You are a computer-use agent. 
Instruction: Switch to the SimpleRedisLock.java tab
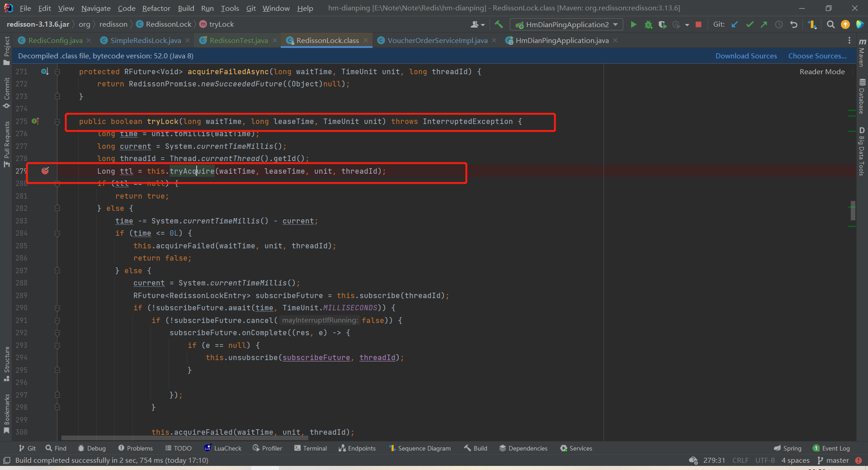pos(146,40)
